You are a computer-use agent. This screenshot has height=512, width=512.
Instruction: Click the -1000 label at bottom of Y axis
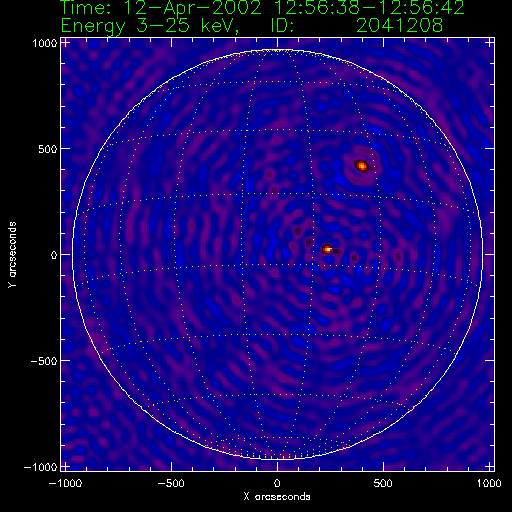(41, 467)
